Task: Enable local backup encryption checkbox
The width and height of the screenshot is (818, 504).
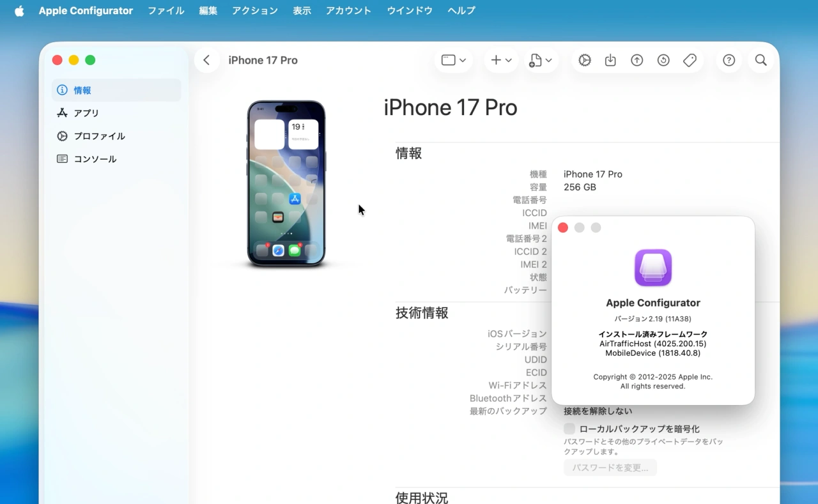Action: (x=569, y=429)
